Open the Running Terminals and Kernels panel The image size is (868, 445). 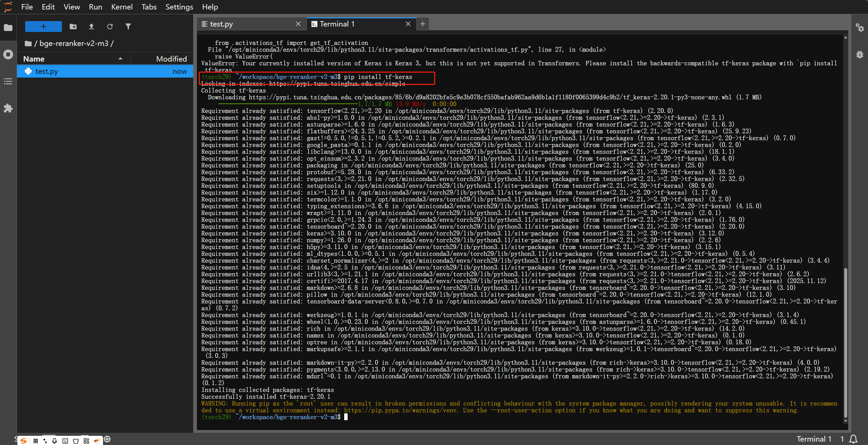[x=8, y=54]
